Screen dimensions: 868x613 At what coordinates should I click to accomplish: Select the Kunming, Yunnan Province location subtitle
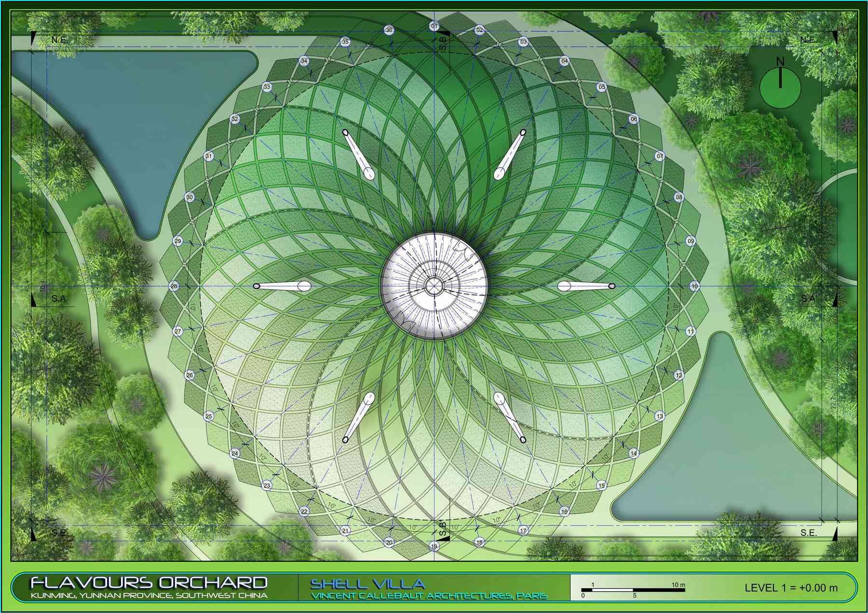click(149, 596)
